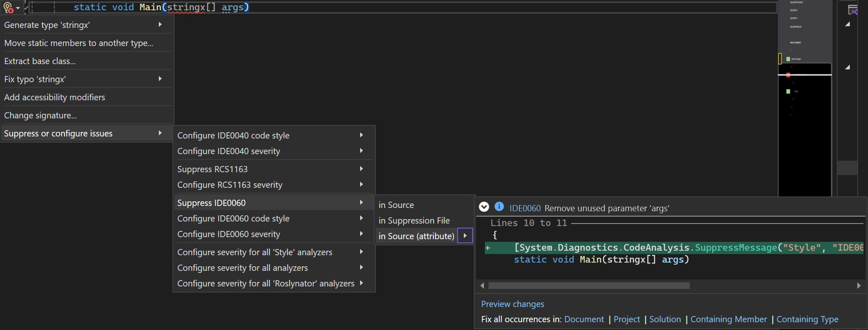The image size is (868, 330).
Task: Select 'in Suppression File' option
Action: pos(414,221)
